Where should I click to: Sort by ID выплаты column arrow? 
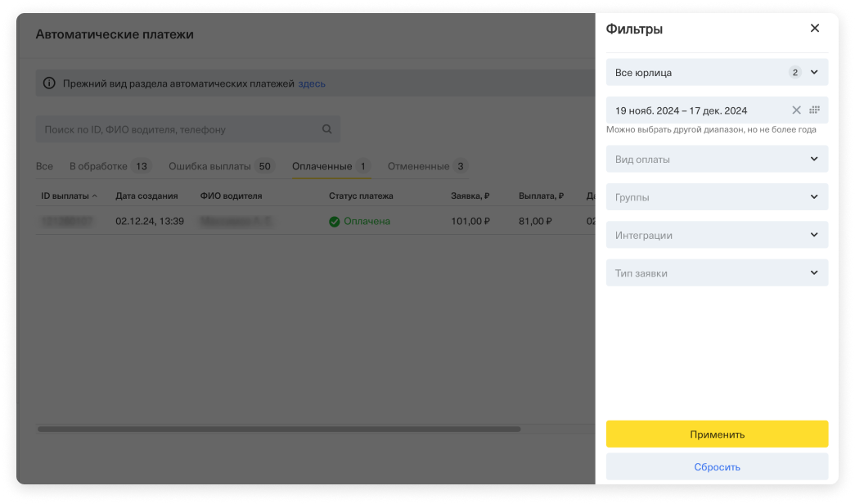(x=95, y=196)
